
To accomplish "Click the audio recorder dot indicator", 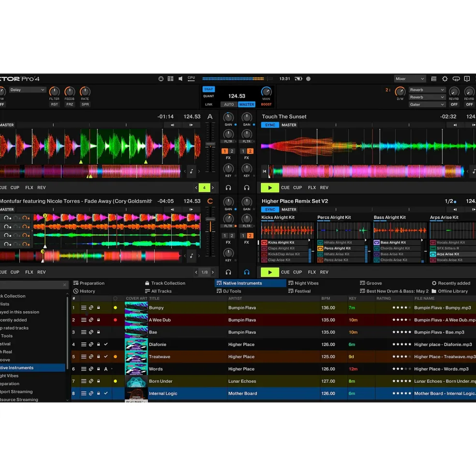I will click(308, 79).
